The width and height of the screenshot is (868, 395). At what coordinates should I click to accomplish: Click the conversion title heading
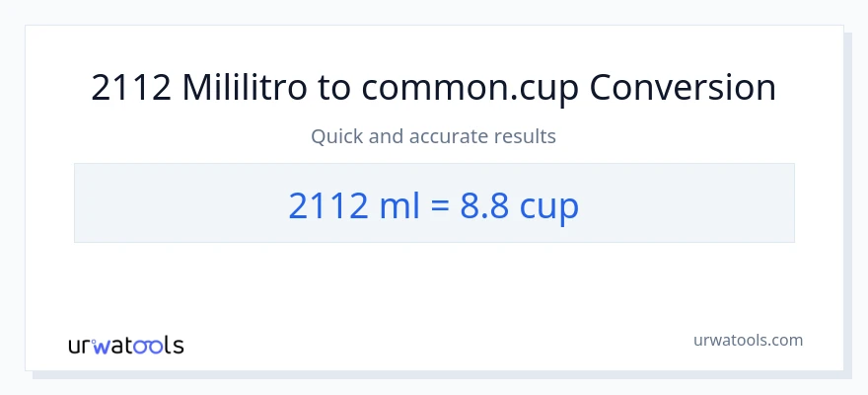point(434,89)
